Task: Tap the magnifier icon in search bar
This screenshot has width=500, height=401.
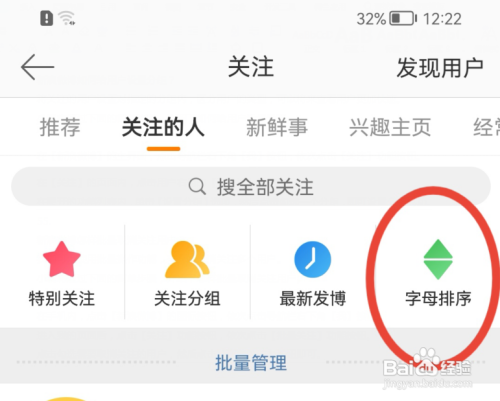Action: pyautogui.click(x=197, y=186)
